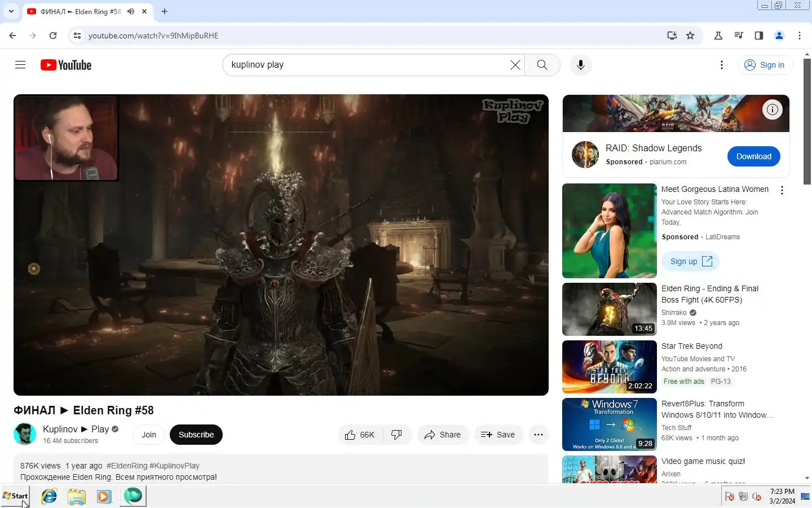Screen dimensions: 812x508
Task: Download RAID: Shadow Legends ad button
Action: point(754,156)
